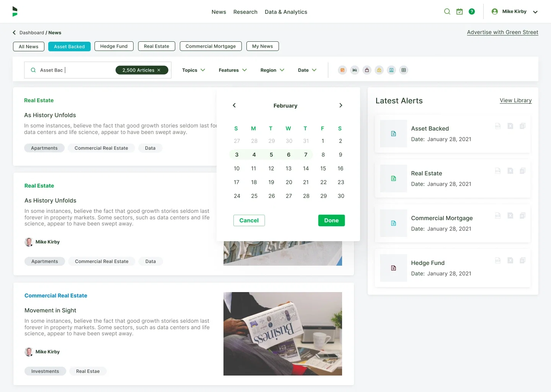Click the green help question mark icon
This screenshot has height=392, width=551.
click(472, 11)
